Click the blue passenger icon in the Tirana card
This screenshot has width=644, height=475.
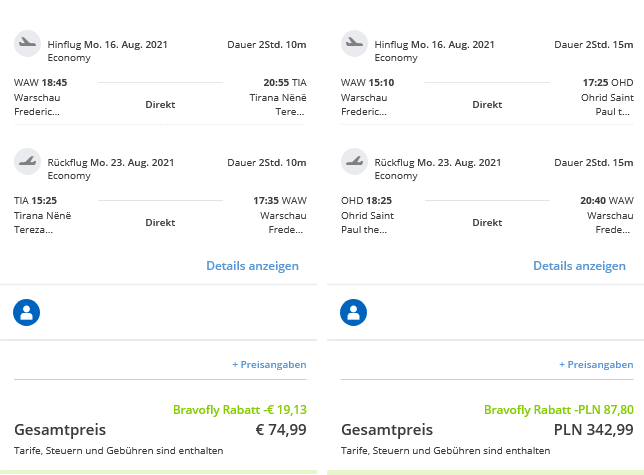point(26,312)
